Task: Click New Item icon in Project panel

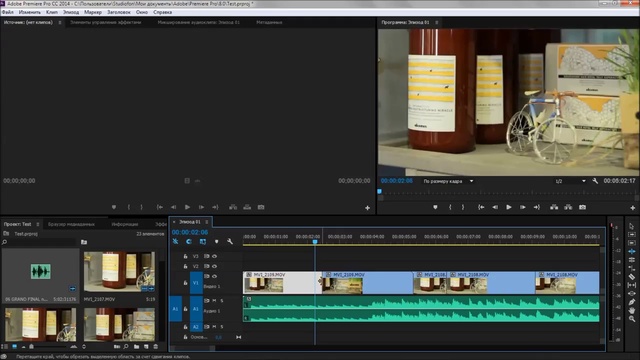Action: 146,347
